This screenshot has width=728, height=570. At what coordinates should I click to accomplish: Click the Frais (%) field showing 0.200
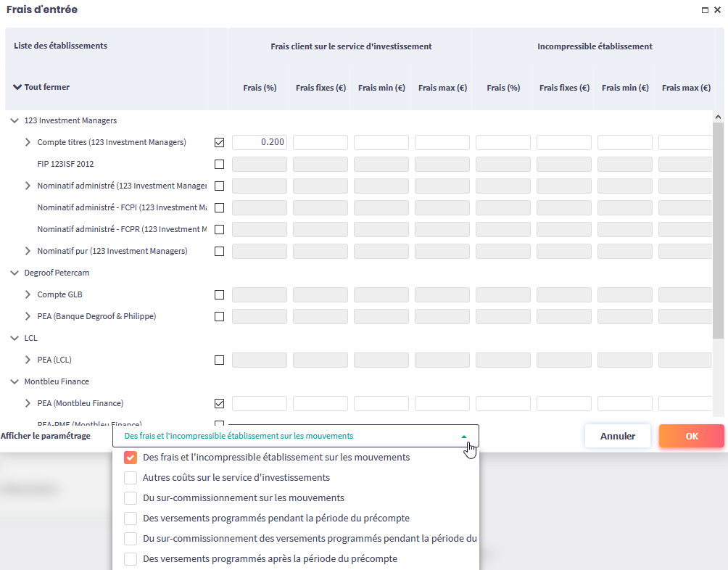(260, 143)
